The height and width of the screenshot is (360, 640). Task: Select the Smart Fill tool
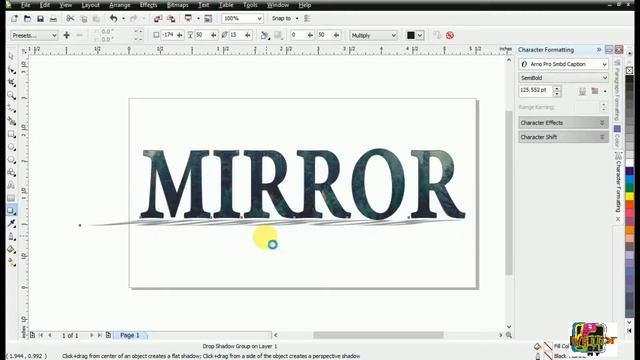tap(11, 121)
